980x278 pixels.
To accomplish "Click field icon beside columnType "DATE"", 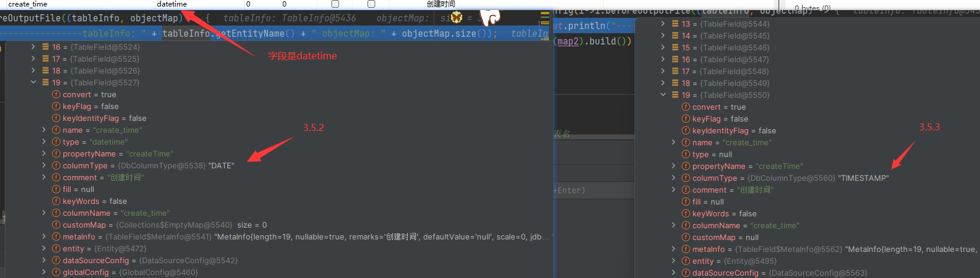I will tap(56, 165).
